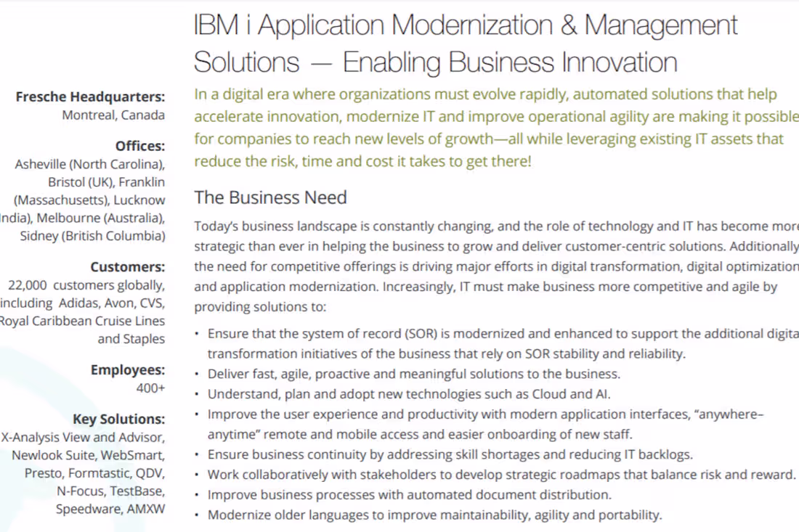Viewport: 799px width, 532px height.
Task: Click the 'Asheville (North Carolina),' line
Action: coord(89,165)
